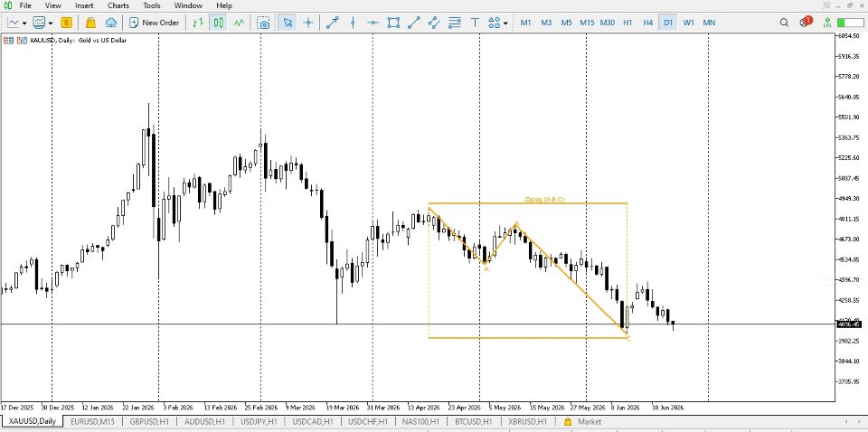Open the shapes objects icon
This screenshot has height=432, width=868.
pos(494,23)
